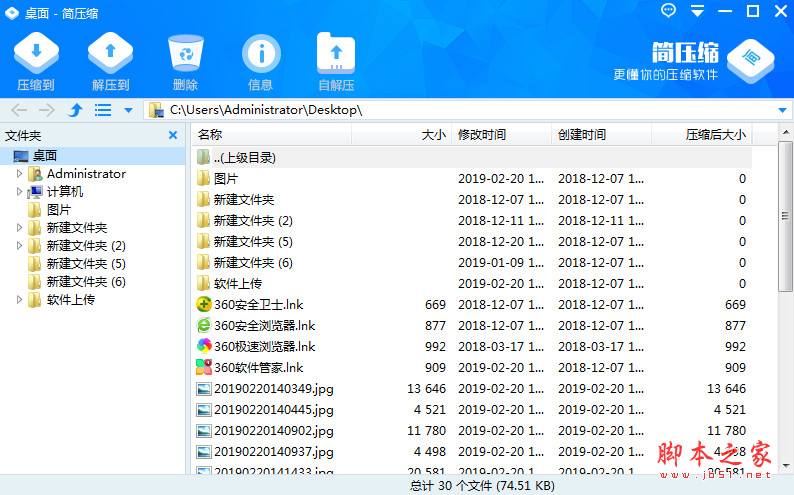Open the view mode dropdown arrow
Viewport: 794px width, 495px height.
[x=128, y=110]
